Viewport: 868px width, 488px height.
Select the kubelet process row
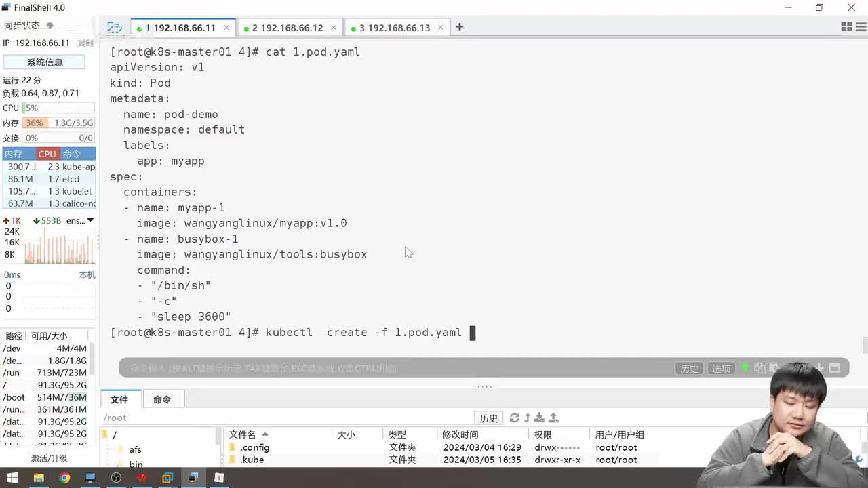pos(49,191)
